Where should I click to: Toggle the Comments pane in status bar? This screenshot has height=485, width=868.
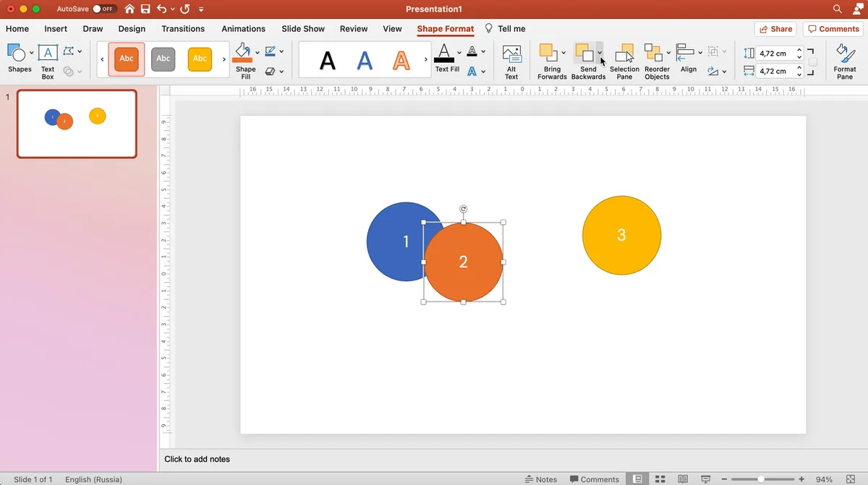(594, 479)
